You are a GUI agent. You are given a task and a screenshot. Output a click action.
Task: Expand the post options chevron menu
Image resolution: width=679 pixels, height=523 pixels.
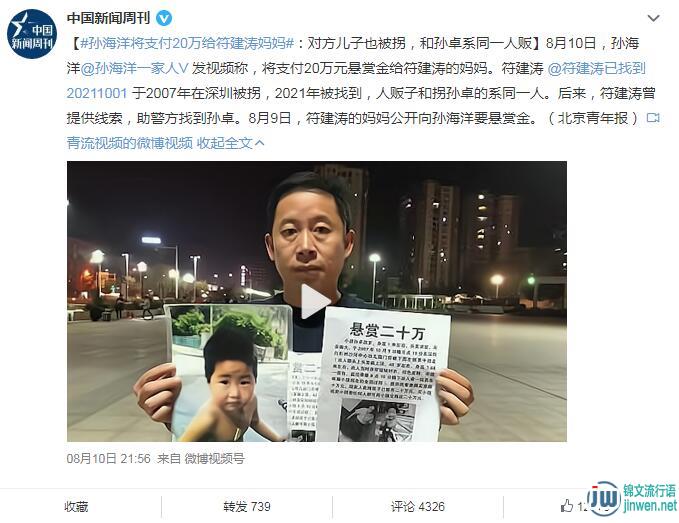(x=653, y=18)
